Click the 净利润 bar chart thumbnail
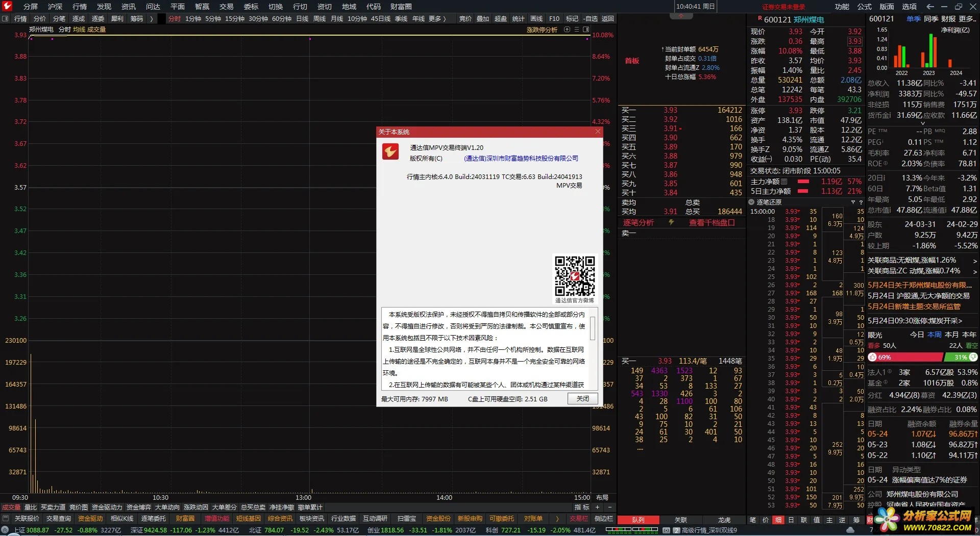980x536 pixels. click(924, 50)
